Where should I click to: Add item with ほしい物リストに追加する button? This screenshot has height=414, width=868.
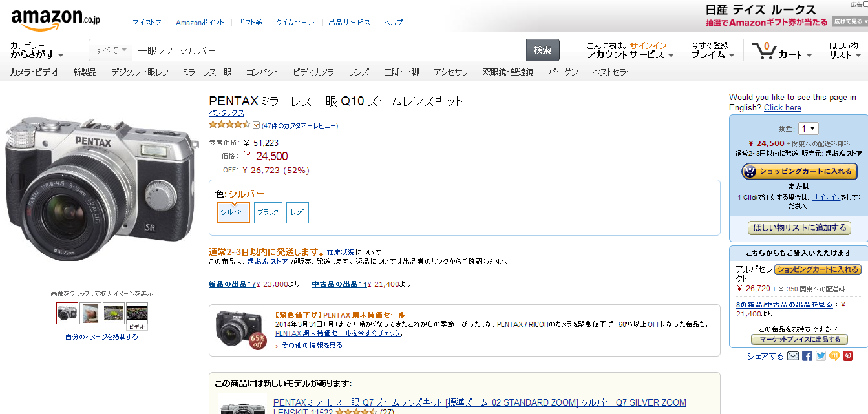(x=799, y=227)
